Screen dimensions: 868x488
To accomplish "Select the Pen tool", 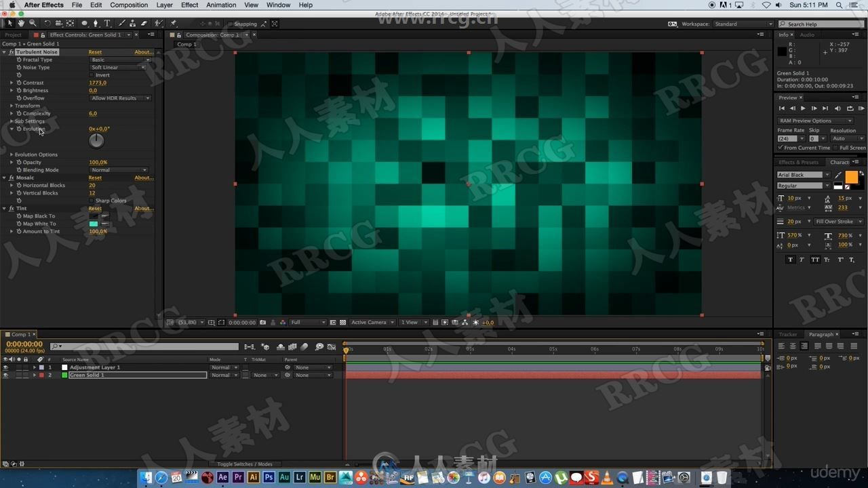I will pyautogui.click(x=96, y=23).
